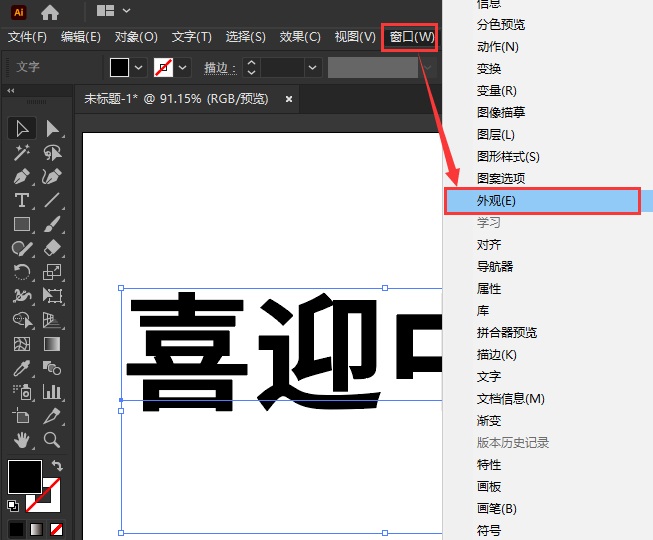This screenshot has height=540, width=653.
Task: Select the Slice tool
Action: [52, 416]
